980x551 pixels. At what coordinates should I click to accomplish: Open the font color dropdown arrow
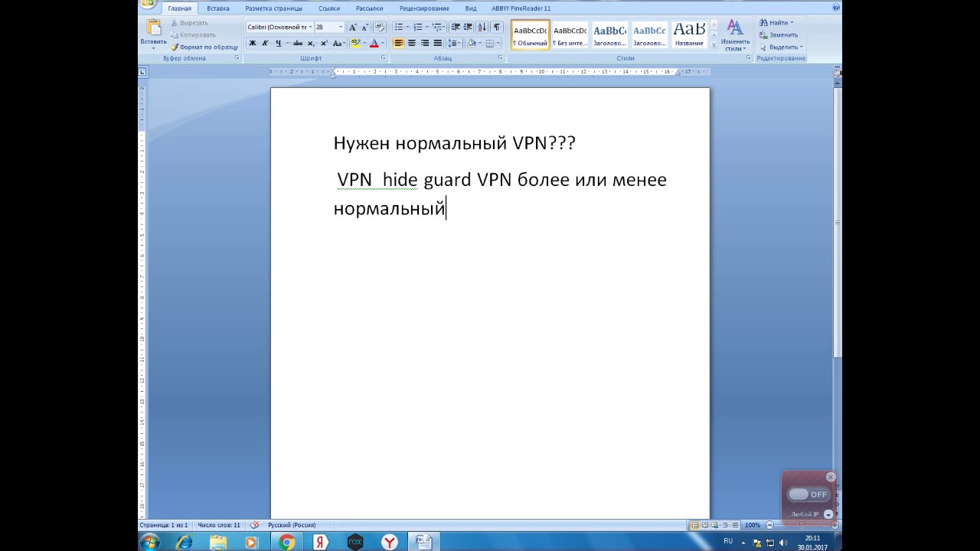click(x=382, y=44)
